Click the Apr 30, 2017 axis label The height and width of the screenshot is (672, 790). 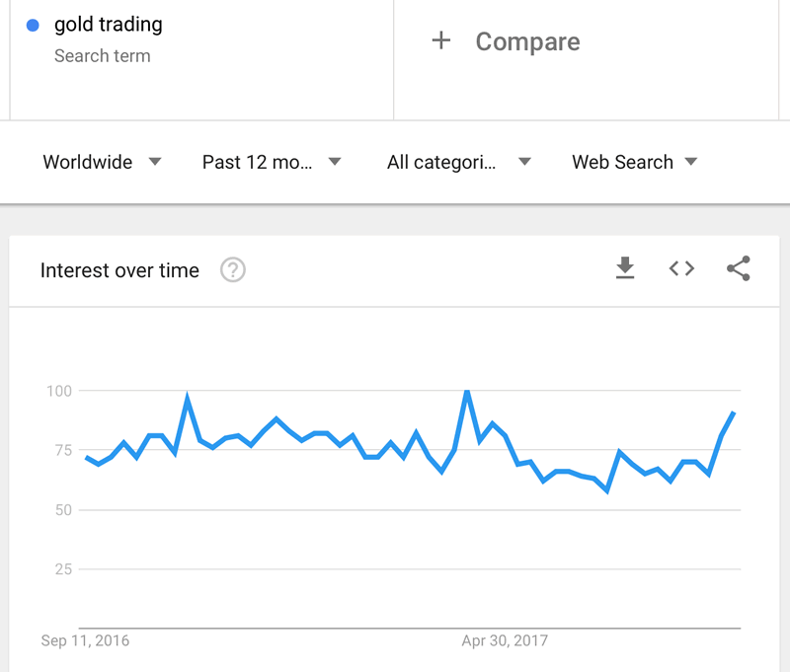click(x=505, y=640)
